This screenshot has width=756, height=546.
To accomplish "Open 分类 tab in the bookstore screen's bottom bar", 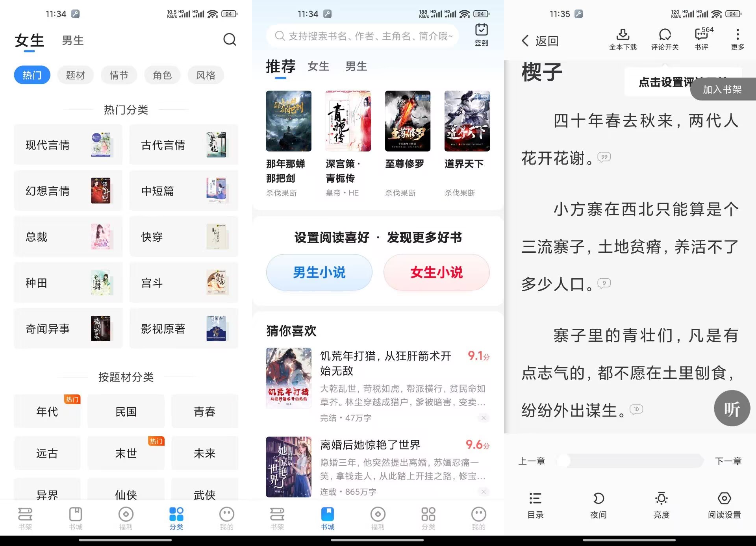I will click(x=428, y=518).
